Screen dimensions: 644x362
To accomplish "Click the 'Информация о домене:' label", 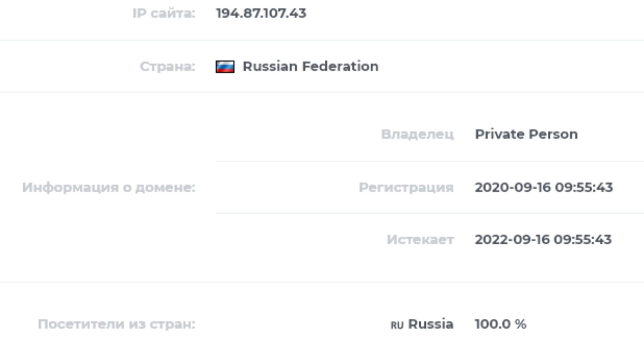I will tap(109, 187).
